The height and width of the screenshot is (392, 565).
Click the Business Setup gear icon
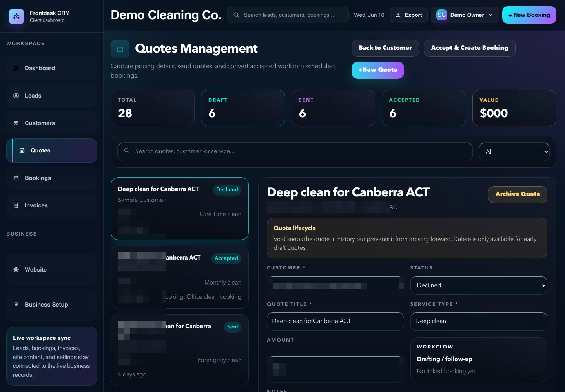16,304
